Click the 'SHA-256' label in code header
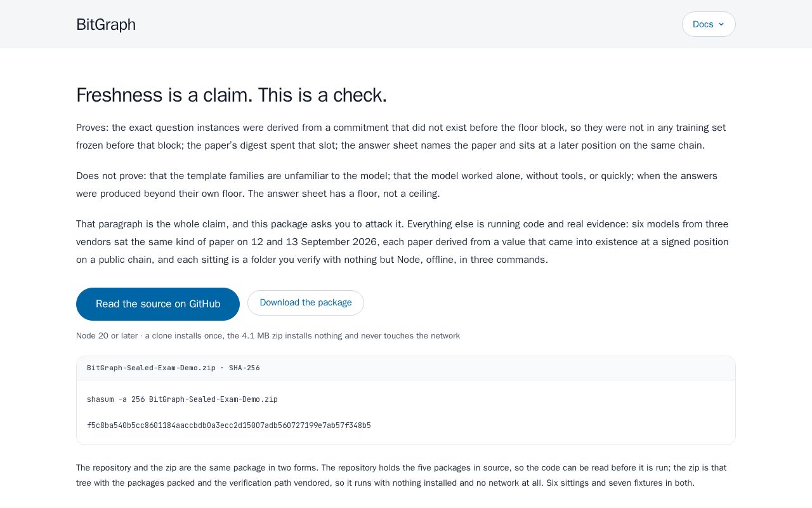Viewport: 812px width, 508px height. tap(244, 368)
